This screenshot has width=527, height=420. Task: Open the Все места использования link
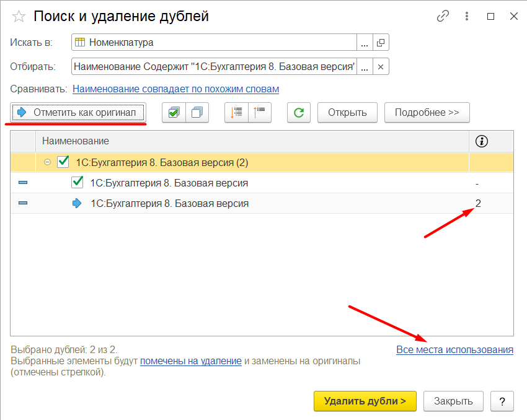tap(454, 350)
